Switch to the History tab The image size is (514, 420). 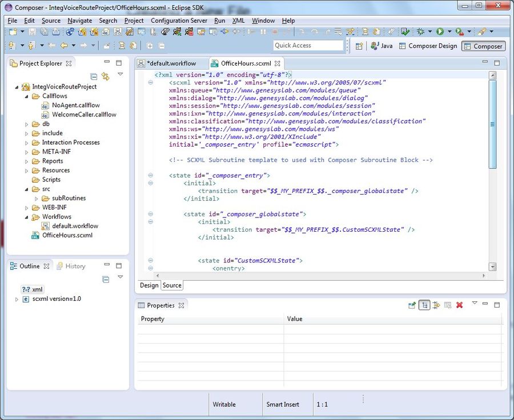71,266
